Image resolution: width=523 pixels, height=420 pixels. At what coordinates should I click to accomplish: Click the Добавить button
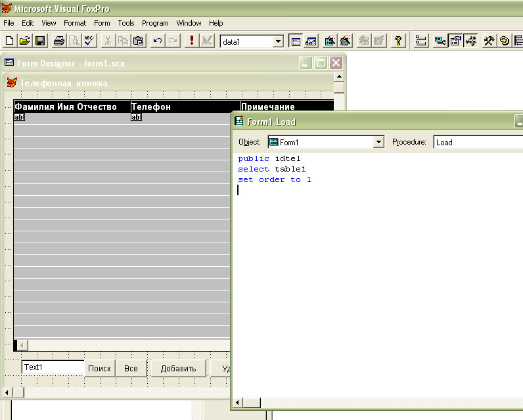tap(178, 368)
